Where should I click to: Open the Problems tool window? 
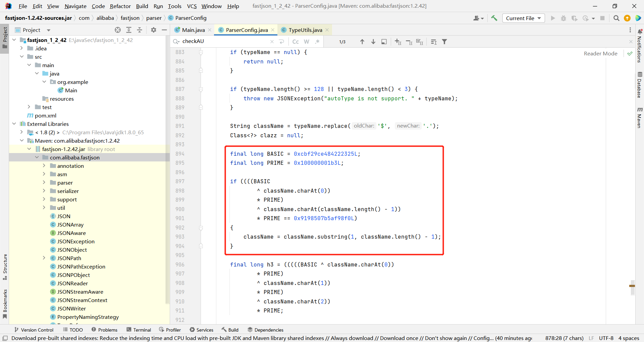(x=104, y=330)
